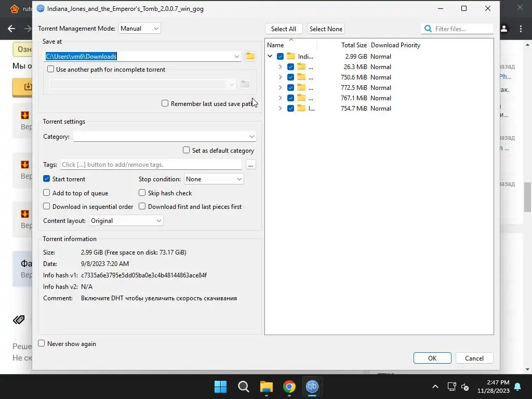Switch to Chrome in taskbar
This screenshot has height=399, width=532.
click(x=289, y=387)
